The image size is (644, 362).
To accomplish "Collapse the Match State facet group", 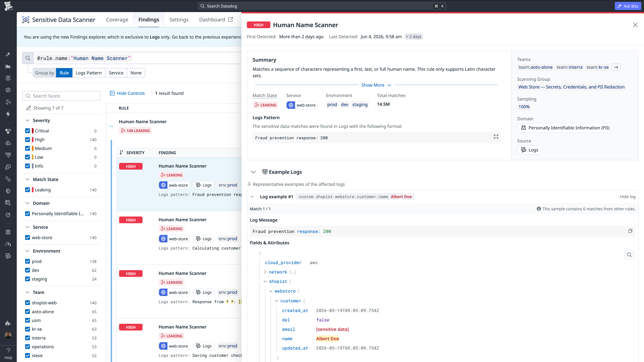I will pos(28,179).
